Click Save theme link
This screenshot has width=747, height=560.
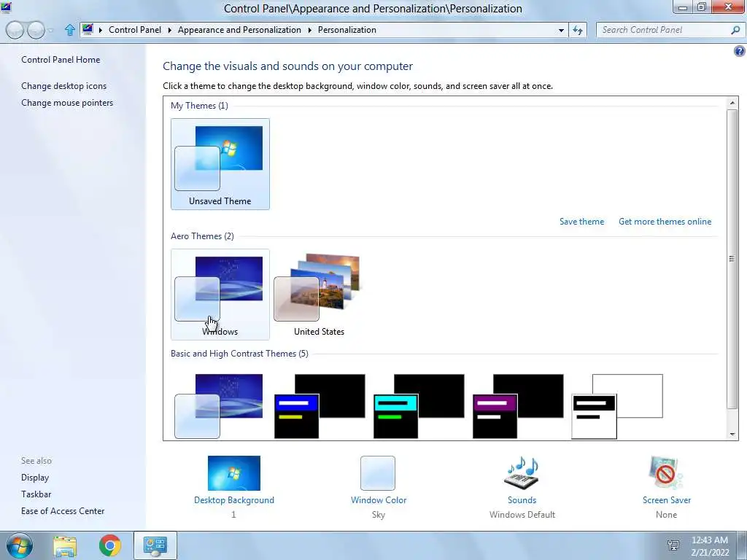581,222
